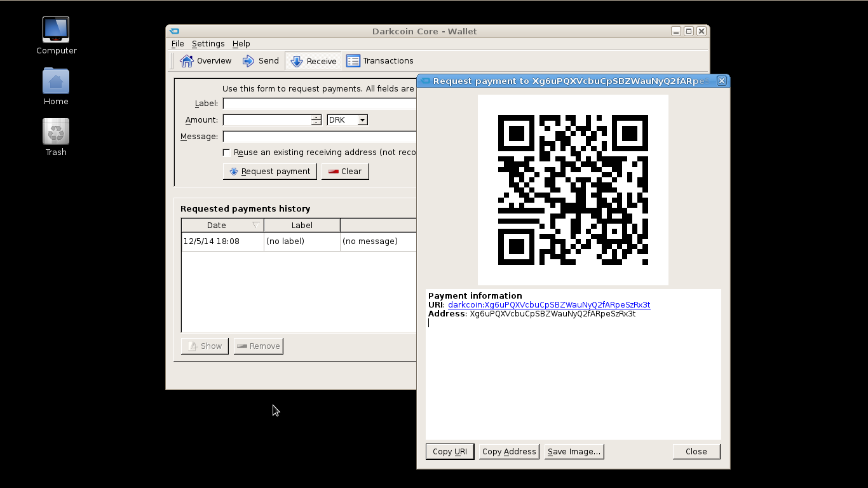The image size is (868, 488).
Task: Go to the Overview tab
Action: [x=206, y=61]
